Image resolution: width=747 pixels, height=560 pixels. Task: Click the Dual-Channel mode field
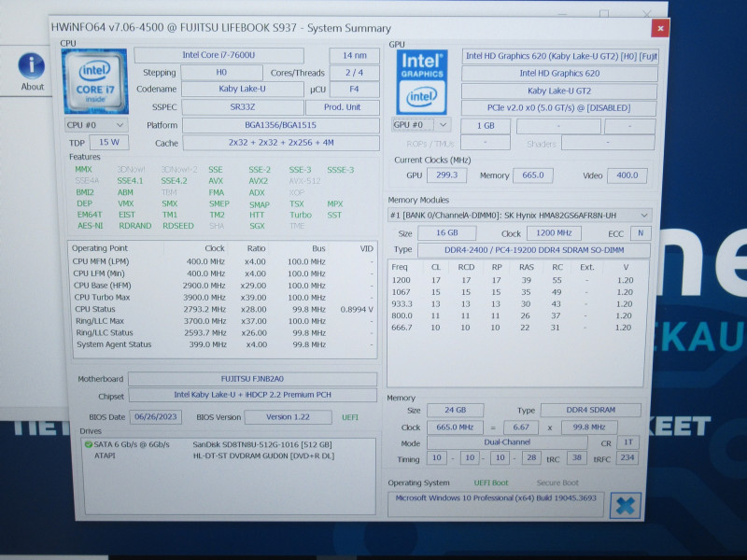pyautogui.click(x=507, y=442)
